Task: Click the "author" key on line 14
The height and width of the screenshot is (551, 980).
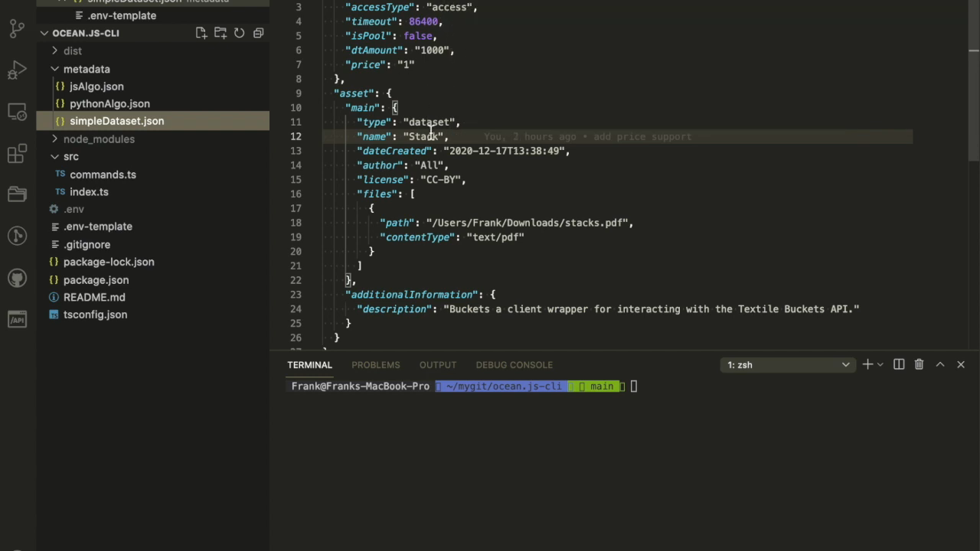Action: click(380, 165)
